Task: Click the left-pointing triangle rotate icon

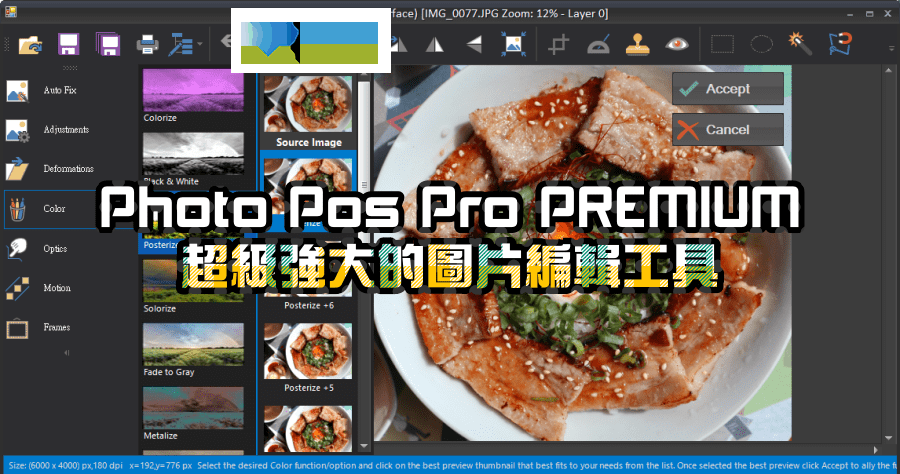Action: pyautogui.click(x=474, y=44)
